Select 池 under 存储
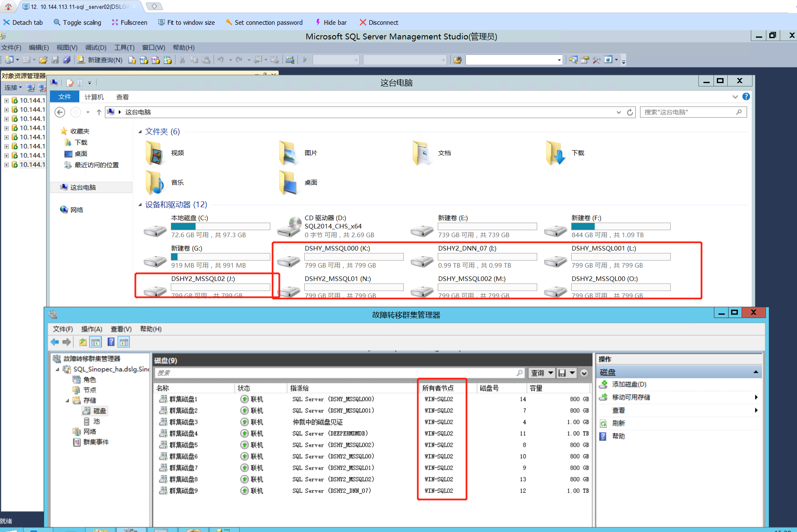The image size is (797, 532). (97, 421)
